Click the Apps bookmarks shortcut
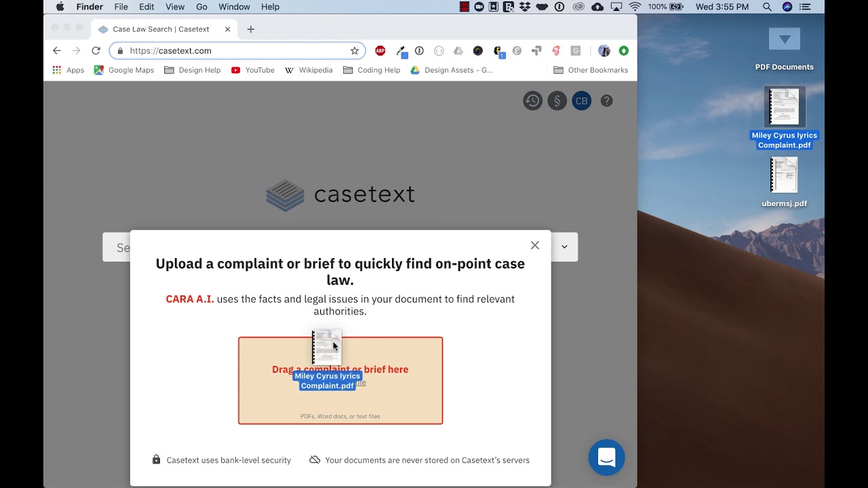 coord(68,70)
